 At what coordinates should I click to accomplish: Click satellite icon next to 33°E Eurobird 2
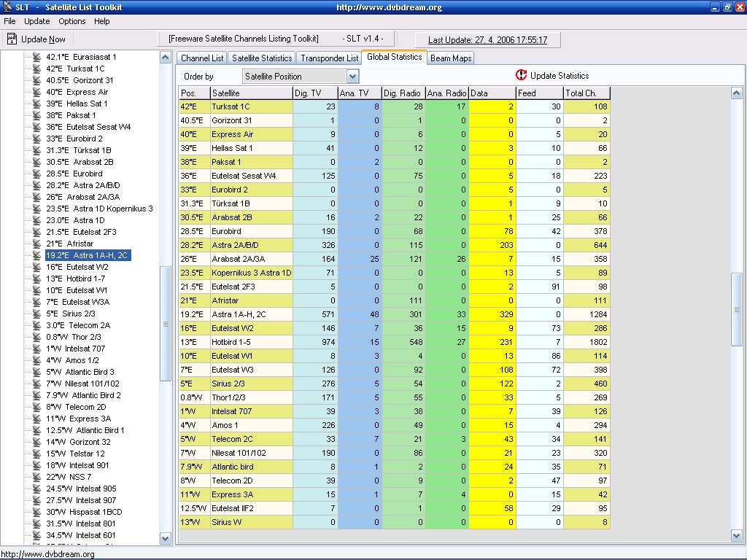coord(36,139)
